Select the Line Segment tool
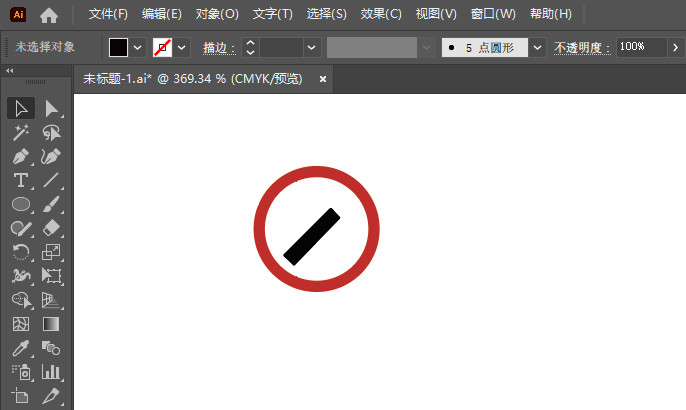 point(51,180)
